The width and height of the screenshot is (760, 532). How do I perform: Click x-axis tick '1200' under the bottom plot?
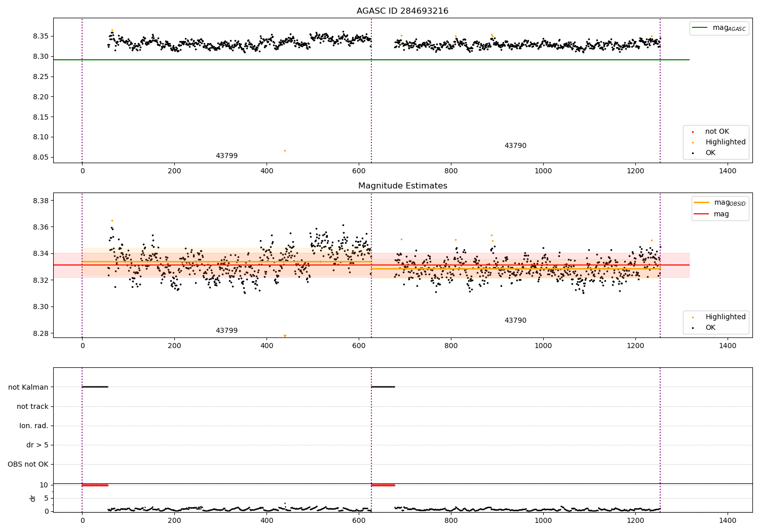tap(635, 521)
